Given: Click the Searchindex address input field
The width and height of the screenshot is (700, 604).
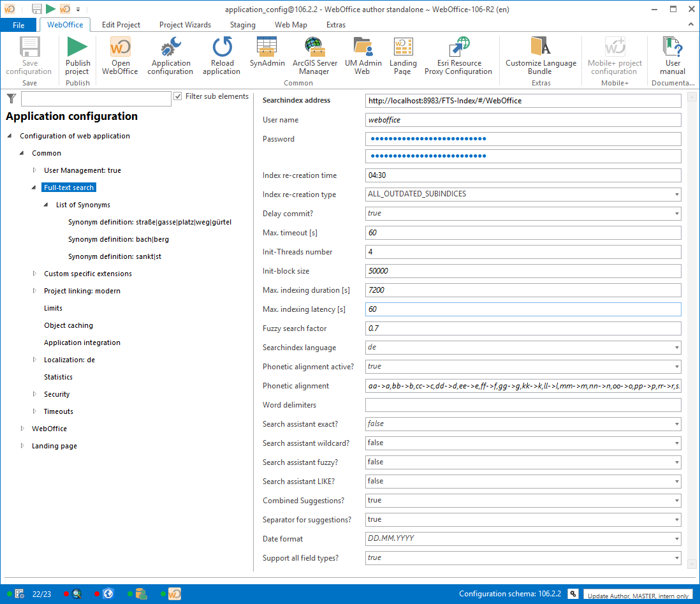Looking at the screenshot, I should click(523, 100).
